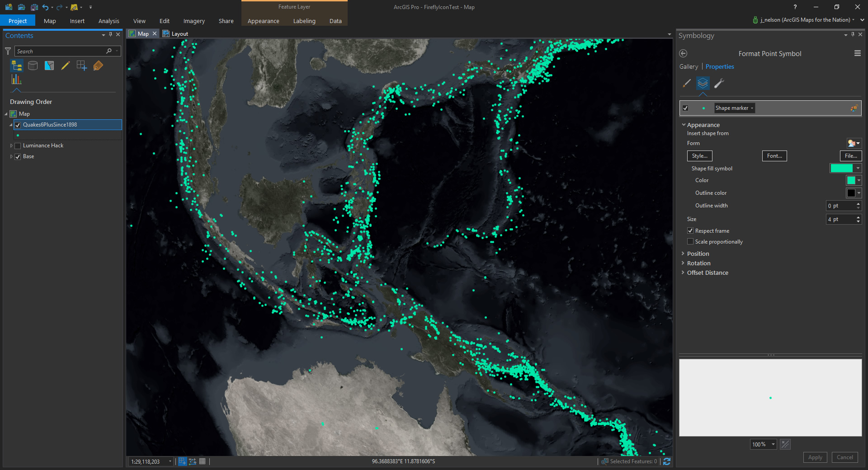Select List By Selection icon

click(x=49, y=66)
